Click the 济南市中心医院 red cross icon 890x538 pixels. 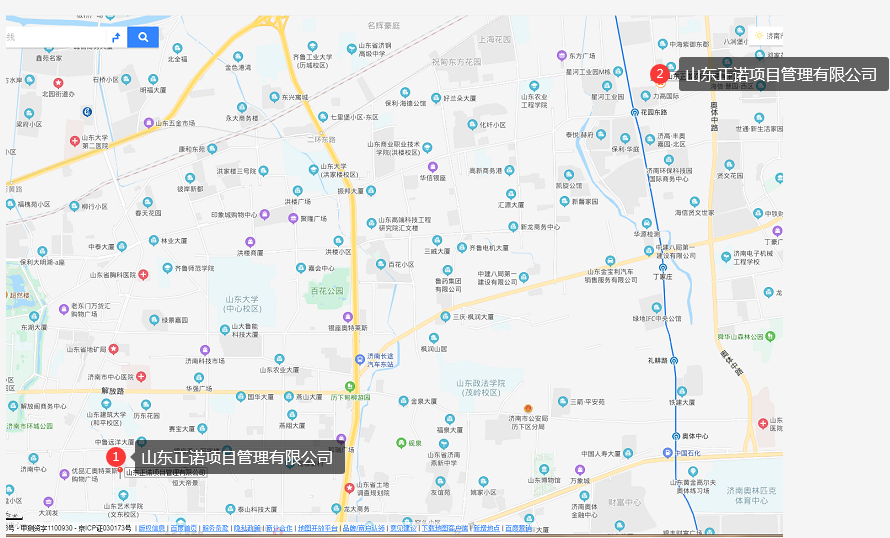(141, 376)
